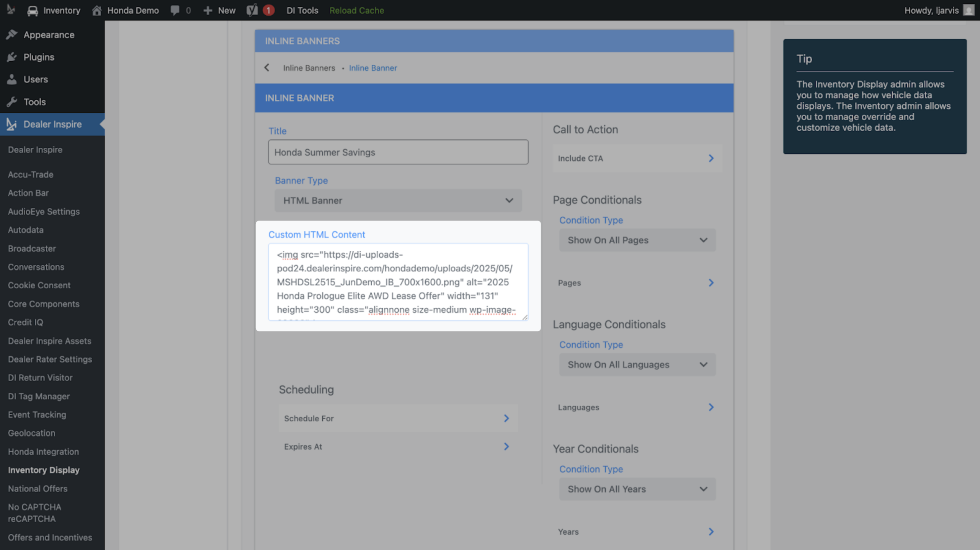Open Honda Integration submenu item
This screenshot has height=550, width=980.
pos(43,452)
